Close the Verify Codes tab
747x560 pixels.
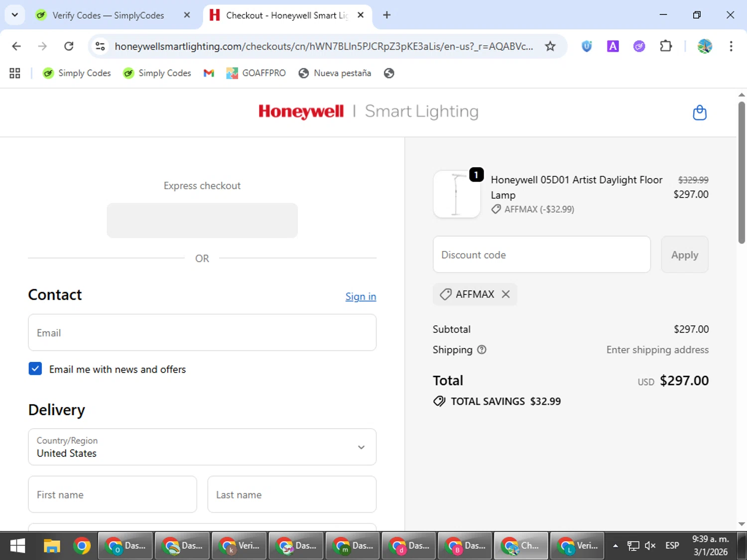click(x=187, y=15)
